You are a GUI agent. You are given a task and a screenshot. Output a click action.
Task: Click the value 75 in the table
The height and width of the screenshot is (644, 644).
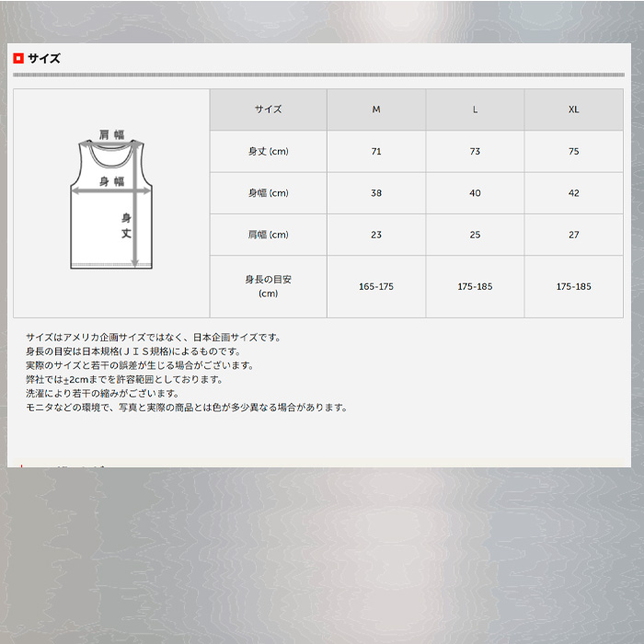pos(574,152)
